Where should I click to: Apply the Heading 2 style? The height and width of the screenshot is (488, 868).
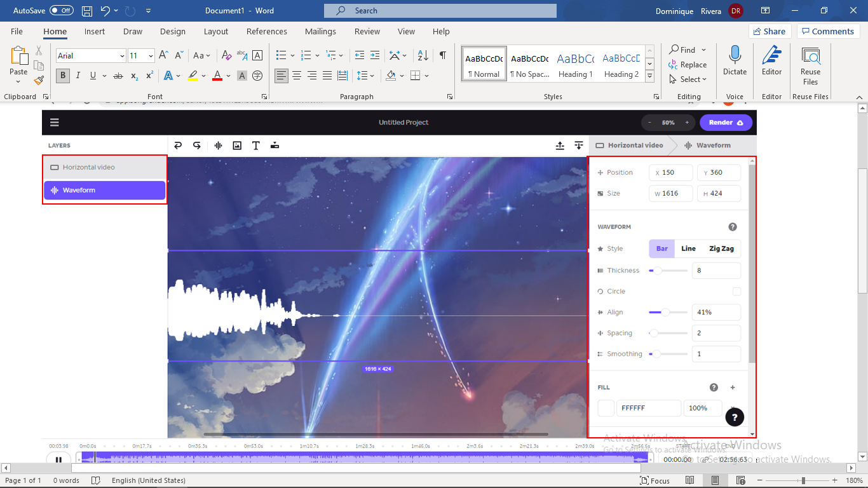pyautogui.click(x=621, y=64)
